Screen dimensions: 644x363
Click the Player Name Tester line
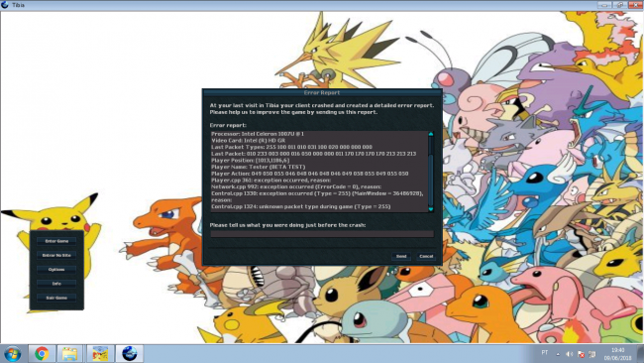[258, 167]
